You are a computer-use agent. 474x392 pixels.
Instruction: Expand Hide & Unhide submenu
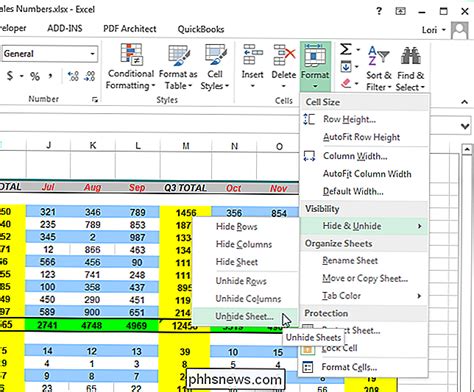364,226
